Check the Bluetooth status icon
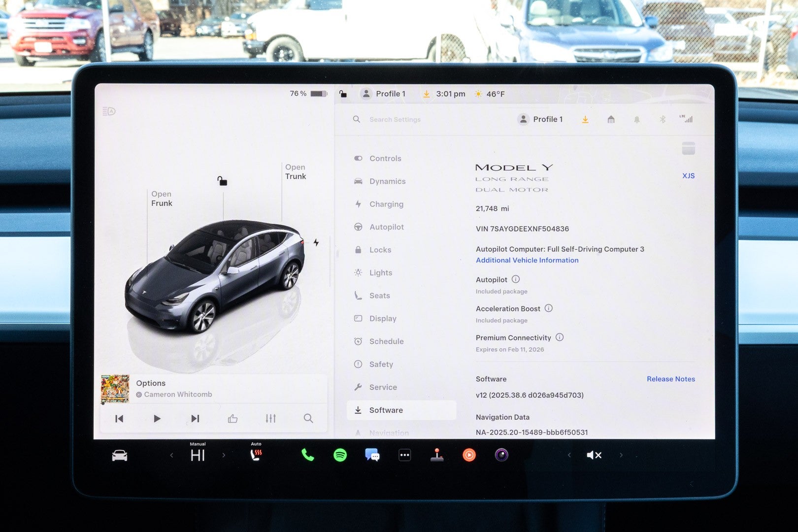 [662, 119]
